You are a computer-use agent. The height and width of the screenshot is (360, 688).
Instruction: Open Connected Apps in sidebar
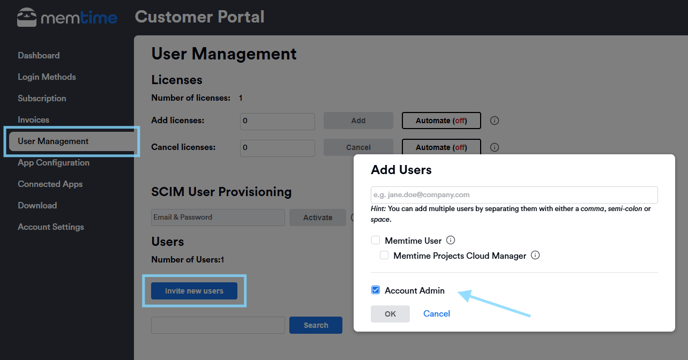(x=50, y=184)
